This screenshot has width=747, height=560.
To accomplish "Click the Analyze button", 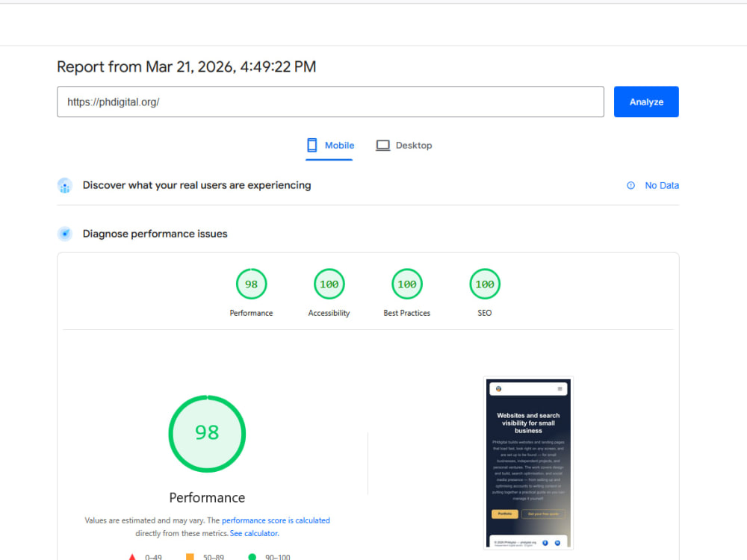I will 646,102.
